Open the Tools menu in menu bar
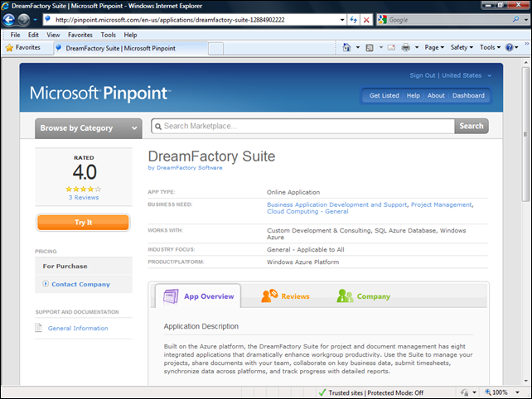Screen dimensions: 532x399 pos(109,35)
